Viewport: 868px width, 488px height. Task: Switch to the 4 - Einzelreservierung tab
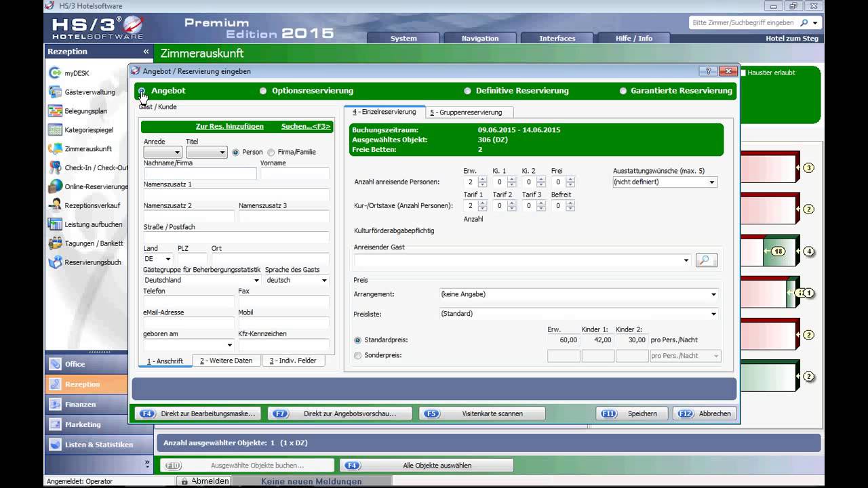pyautogui.click(x=384, y=112)
